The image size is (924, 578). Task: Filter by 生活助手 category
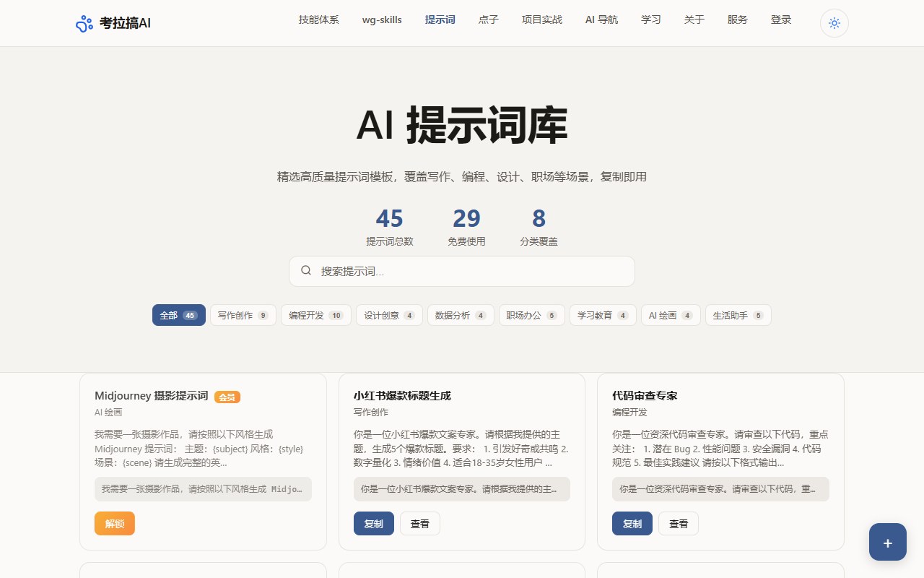point(738,315)
